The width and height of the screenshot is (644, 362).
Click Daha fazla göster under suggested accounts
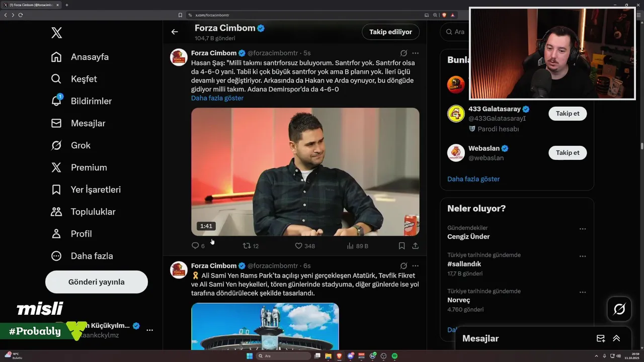(473, 179)
